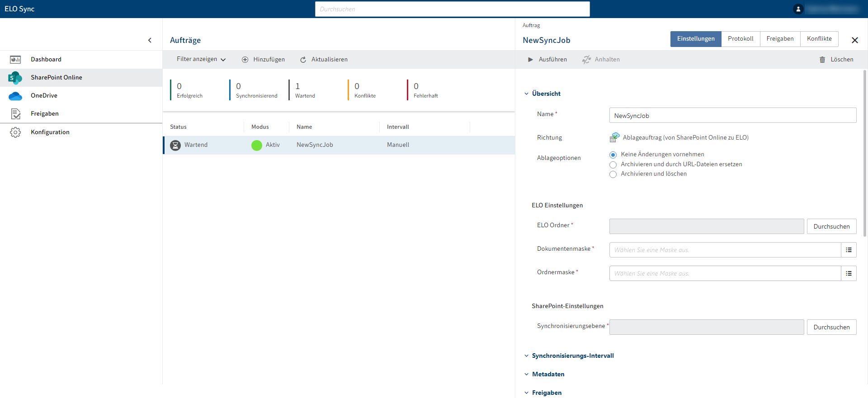
Task: Click the Aktualisieren button
Action: click(x=324, y=60)
